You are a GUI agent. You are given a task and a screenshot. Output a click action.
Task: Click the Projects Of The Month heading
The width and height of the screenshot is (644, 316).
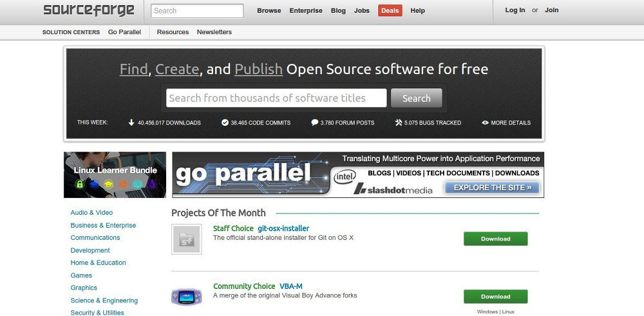[x=218, y=213]
